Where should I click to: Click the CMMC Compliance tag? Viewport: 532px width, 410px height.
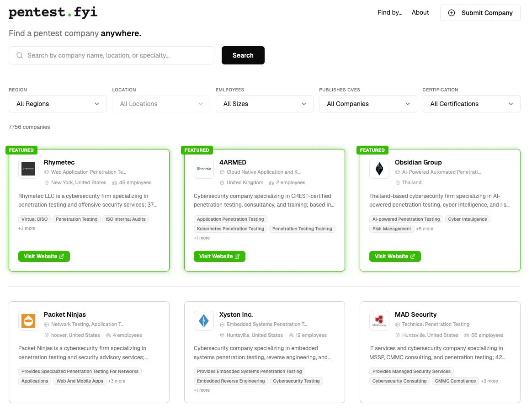[x=455, y=381]
